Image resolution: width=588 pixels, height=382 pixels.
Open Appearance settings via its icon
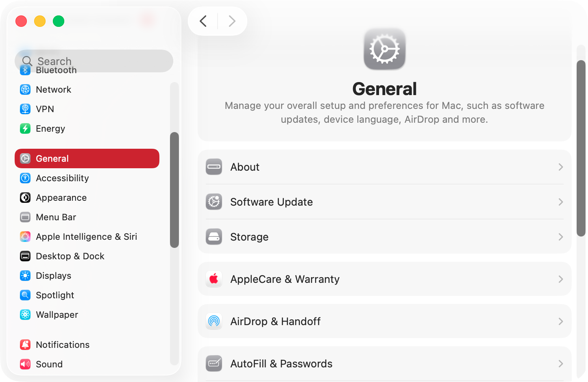(x=25, y=198)
